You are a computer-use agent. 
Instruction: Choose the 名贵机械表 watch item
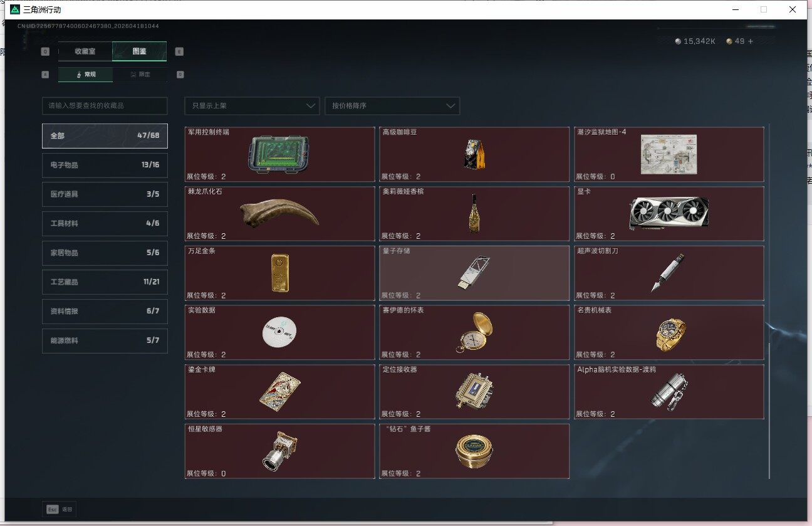coord(669,332)
